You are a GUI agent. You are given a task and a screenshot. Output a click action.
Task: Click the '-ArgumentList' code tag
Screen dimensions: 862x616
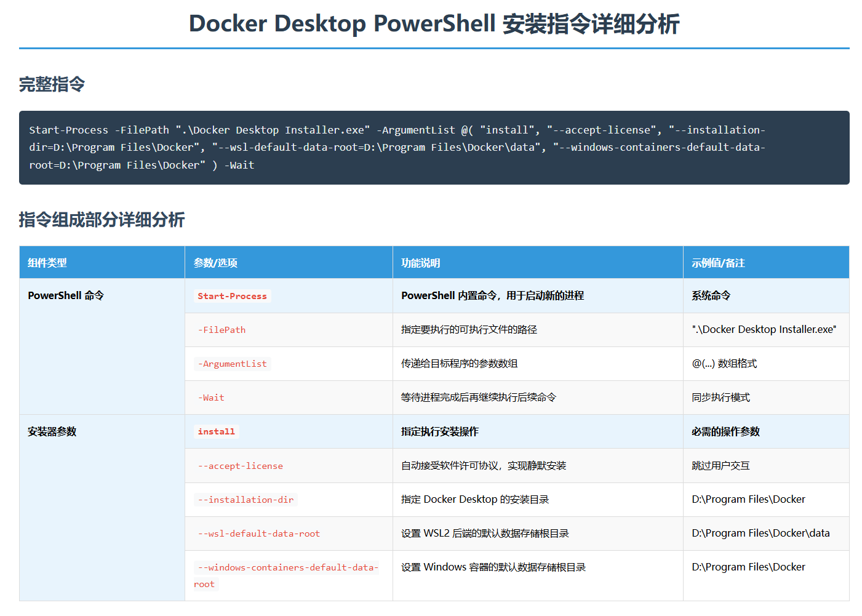coord(232,364)
